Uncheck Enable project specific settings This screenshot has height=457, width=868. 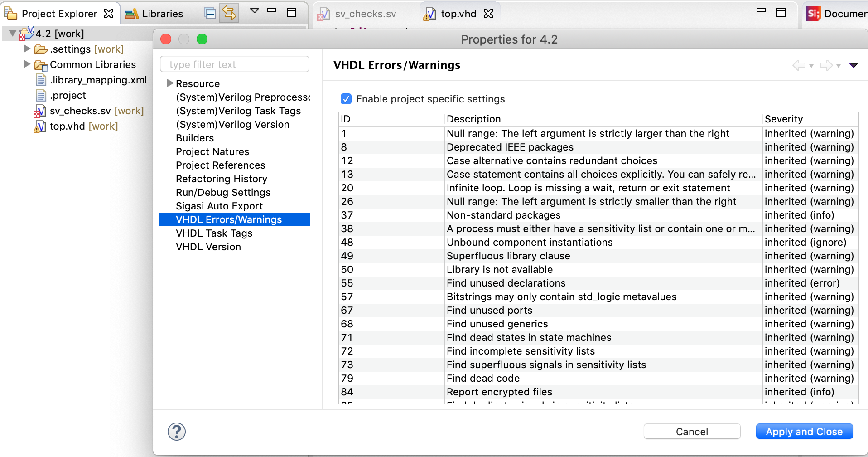click(346, 99)
